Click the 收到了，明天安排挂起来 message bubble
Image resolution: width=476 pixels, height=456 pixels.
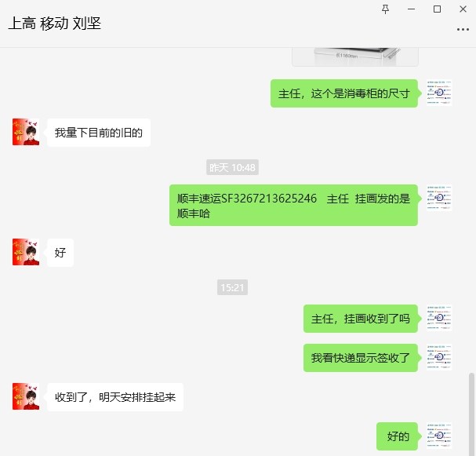[x=115, y=397]
